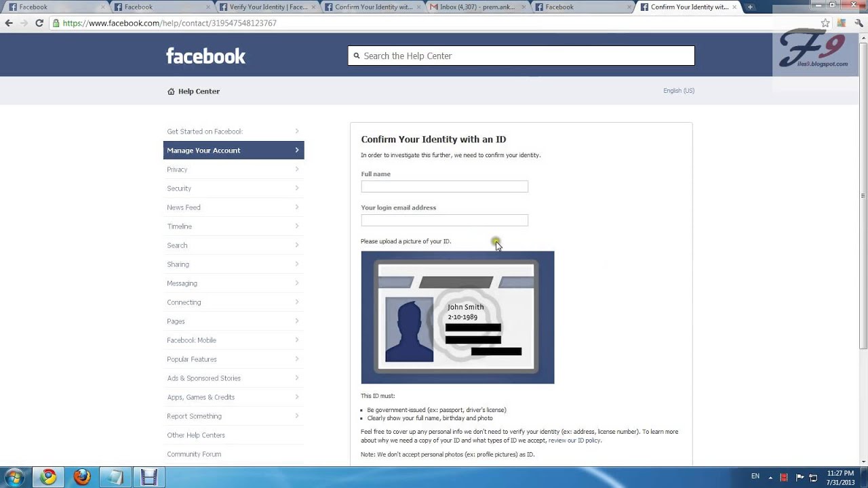The image size is (868, 488).
Task: Click the sample ID card image
Action: click(x=457, y=317)
